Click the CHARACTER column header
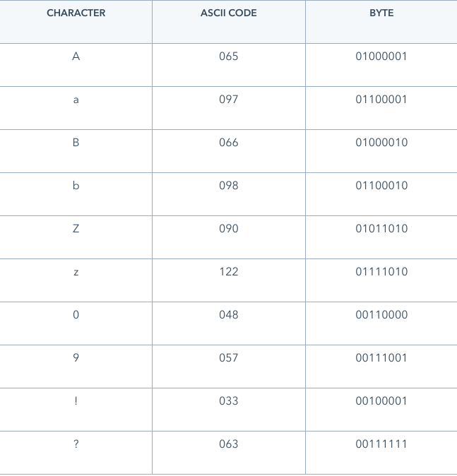This screenshot has height=476, width=457. [76, 13]
